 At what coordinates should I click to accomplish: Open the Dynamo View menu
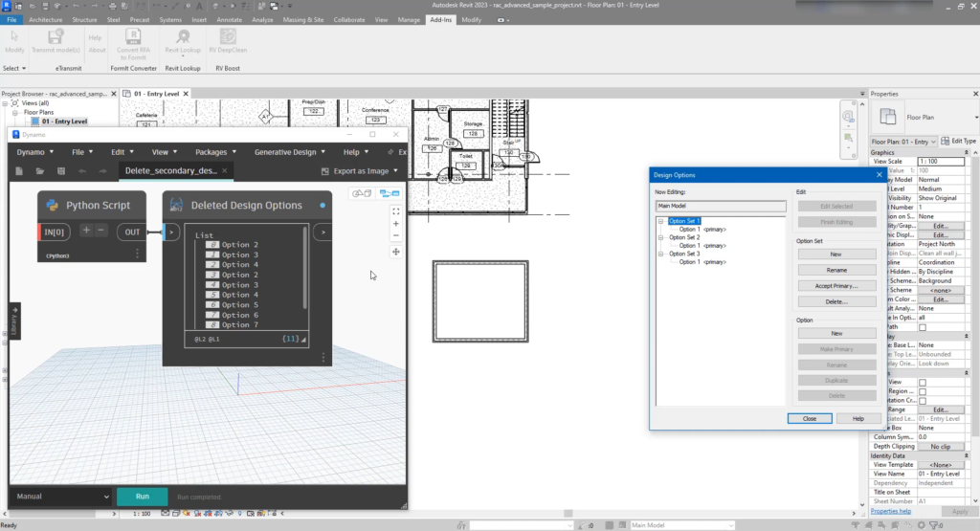coord(165,152)
